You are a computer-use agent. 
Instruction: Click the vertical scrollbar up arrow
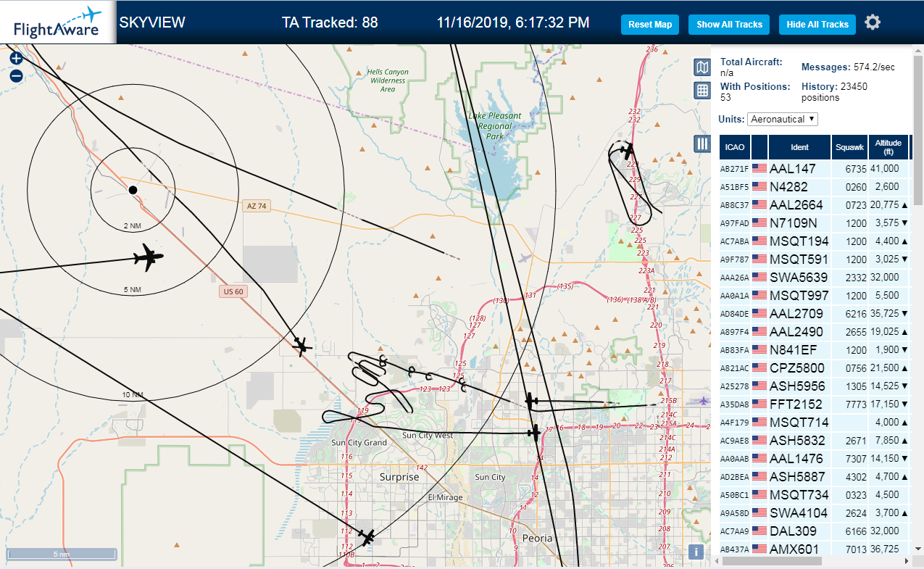pos(917,51)
